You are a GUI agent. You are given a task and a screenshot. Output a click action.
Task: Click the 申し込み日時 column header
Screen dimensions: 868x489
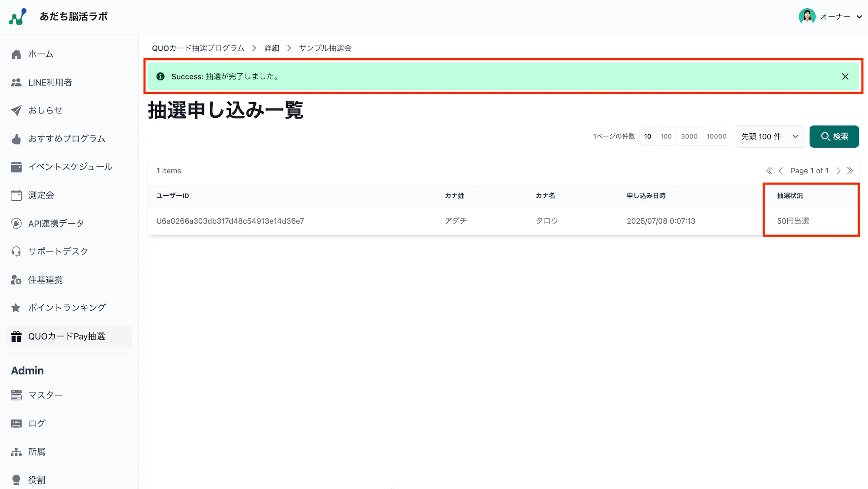[646, 196]
